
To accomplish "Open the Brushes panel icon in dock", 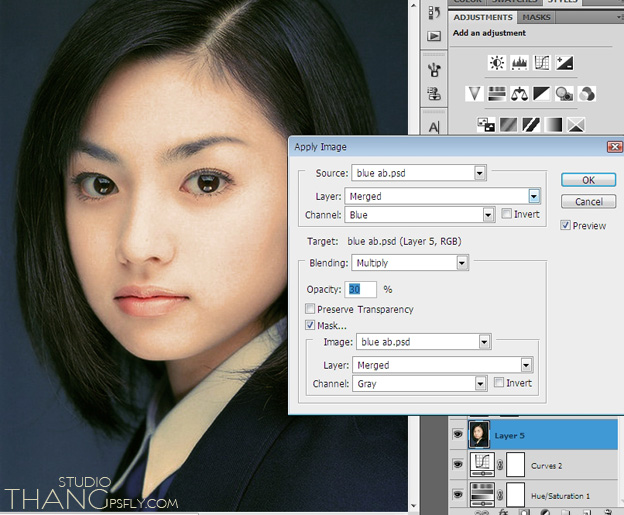I will [x=434, y=70].
